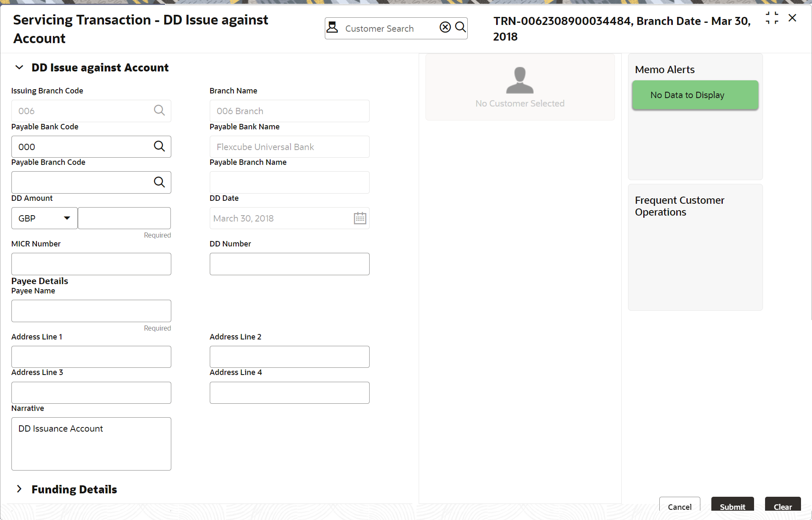Click the MICR Number text box
812x520 pixels.
91,264
